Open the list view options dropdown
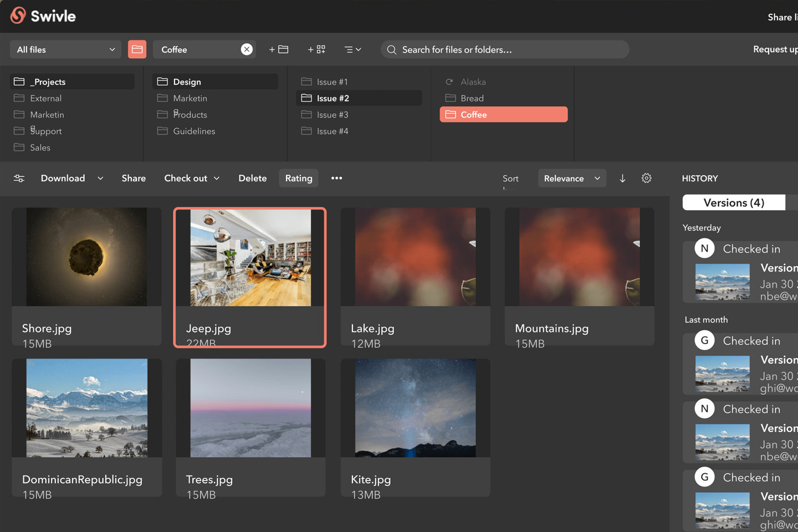The height and width of the screenshot is (532, 798). [352, 49]
